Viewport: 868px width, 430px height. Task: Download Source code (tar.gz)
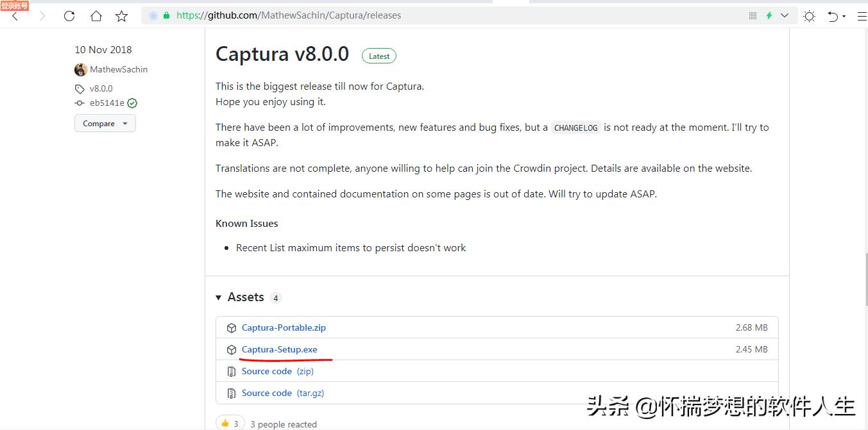pyautogui.click(x=283, y=393)
